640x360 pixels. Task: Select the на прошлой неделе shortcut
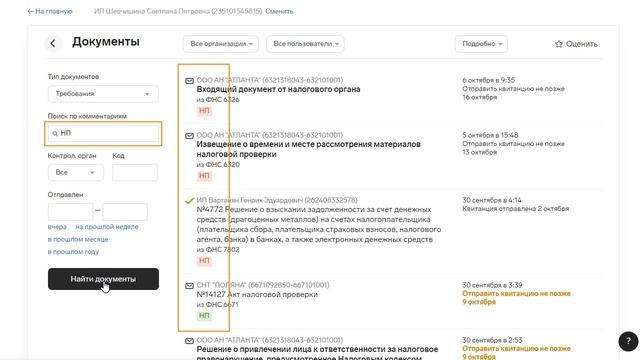107,227
